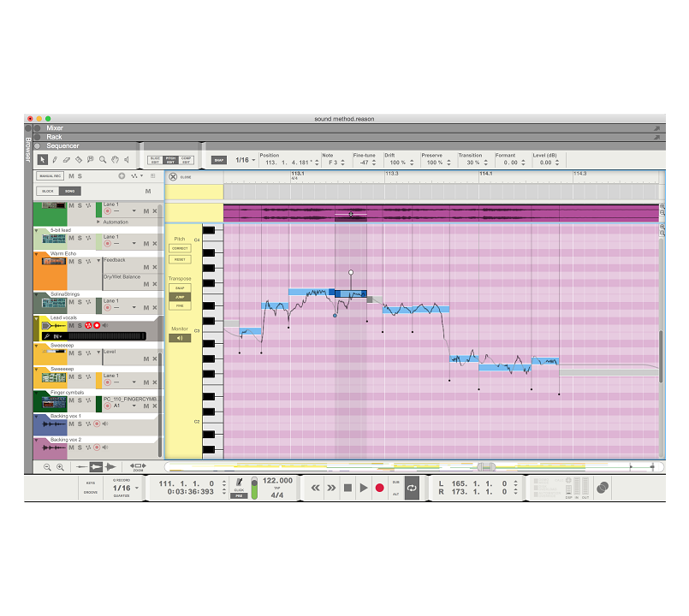Switch to Block view
The image size is (689, 616).
point(47,191)
